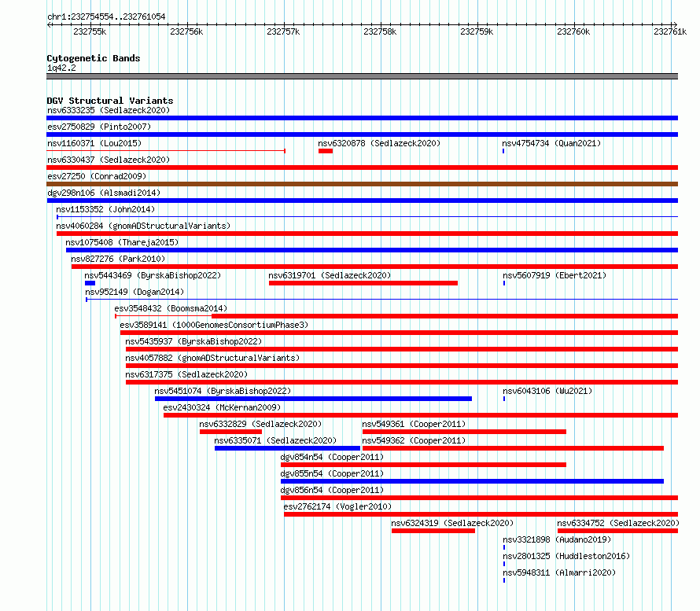Click the 232757k ruler tick label
Image resolution: width=700 pixels, height=611 pixels.
click(283, 31)
